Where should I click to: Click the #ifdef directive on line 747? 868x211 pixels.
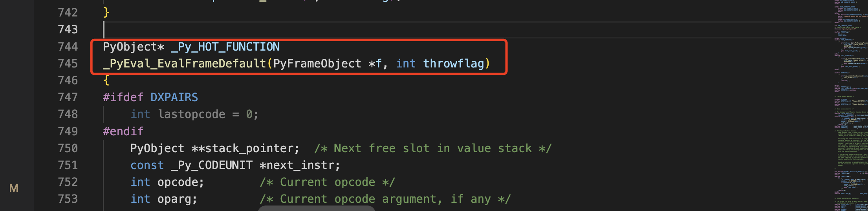(x=123, y=97)
